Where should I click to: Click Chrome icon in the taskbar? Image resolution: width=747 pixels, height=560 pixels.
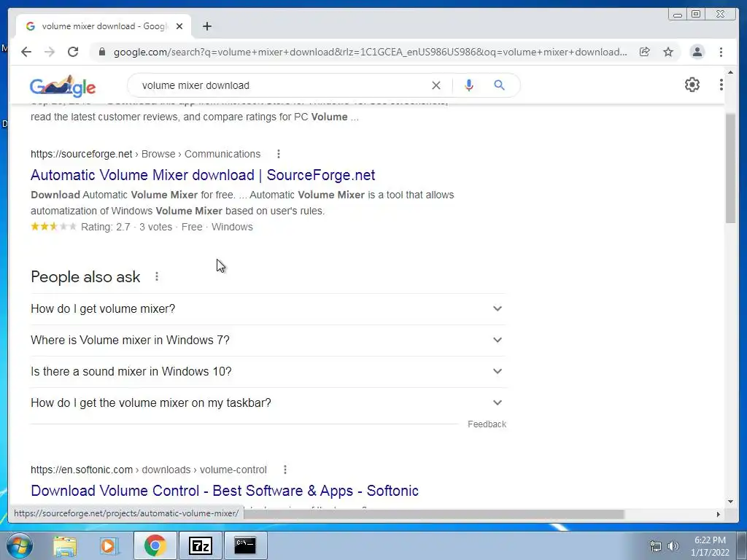(x=155, y=545)
